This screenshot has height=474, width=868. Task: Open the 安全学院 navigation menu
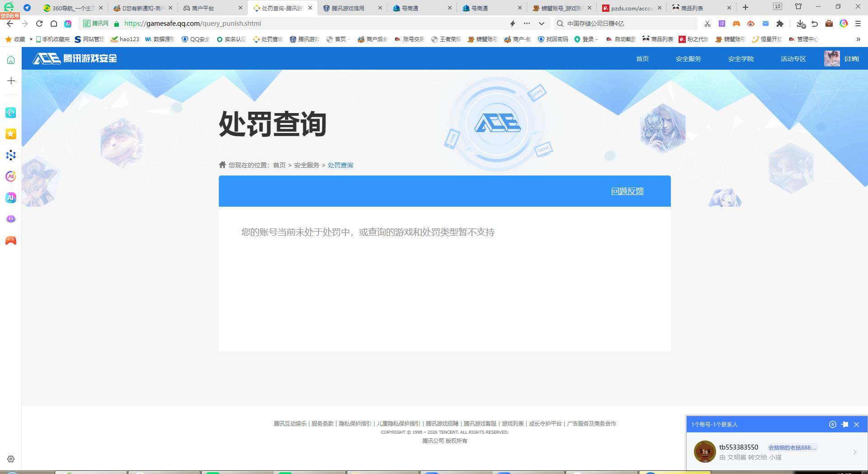(741, 59)
